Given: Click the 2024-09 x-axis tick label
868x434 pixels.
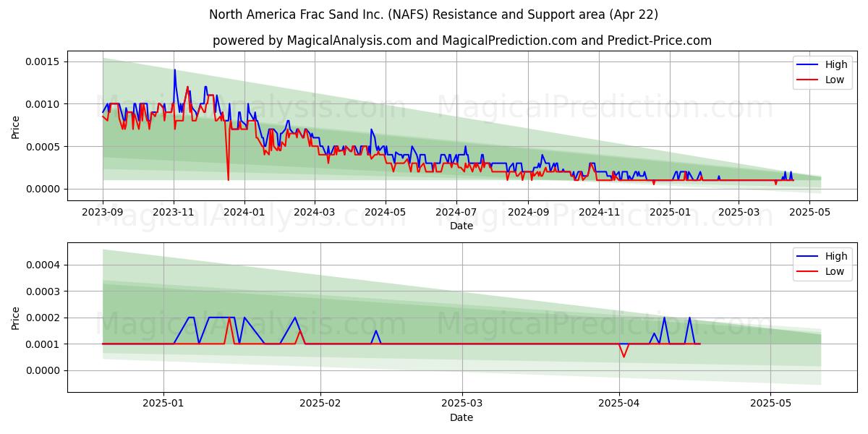Looking at the screenshot, I should 527,213.
